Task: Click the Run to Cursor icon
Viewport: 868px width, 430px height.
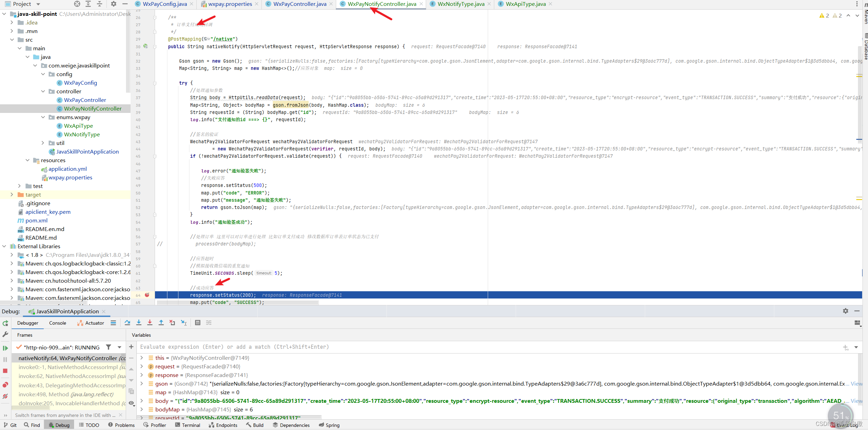Action: pos(184,323)
